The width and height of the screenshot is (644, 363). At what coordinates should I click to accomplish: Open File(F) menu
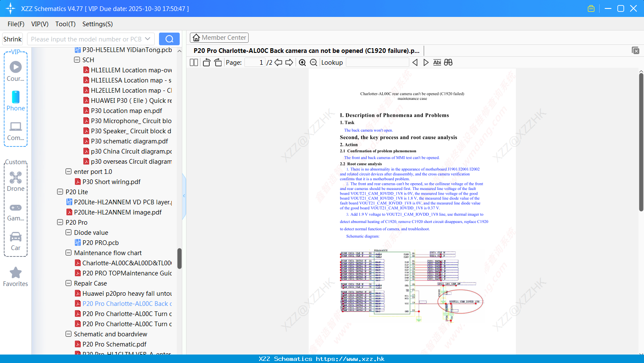click(16, 24)
